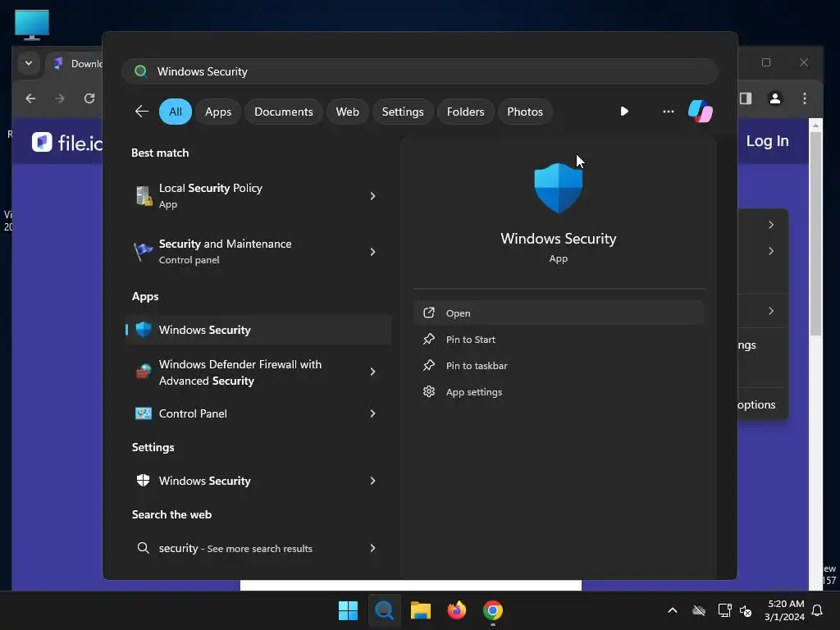Image resolution: width=840 pixels, height=630 pixels.
Task: Toggle Chrome side panel icon
Action: (746, 98)
